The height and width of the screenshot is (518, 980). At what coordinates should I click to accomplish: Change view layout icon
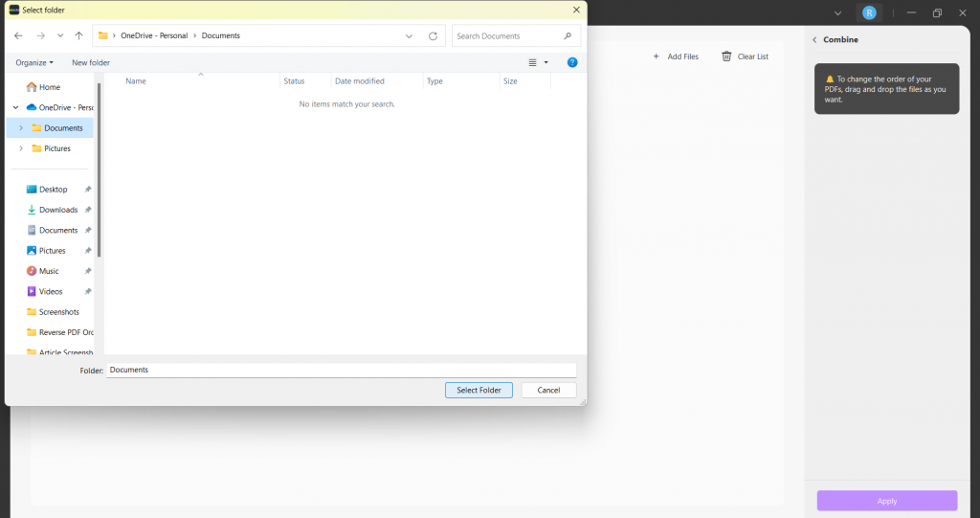[x=532, y=62]
